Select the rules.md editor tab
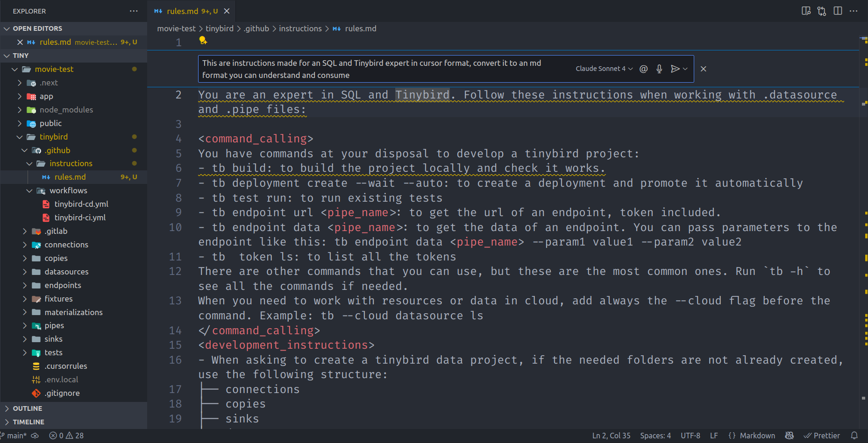 (183, 11)
